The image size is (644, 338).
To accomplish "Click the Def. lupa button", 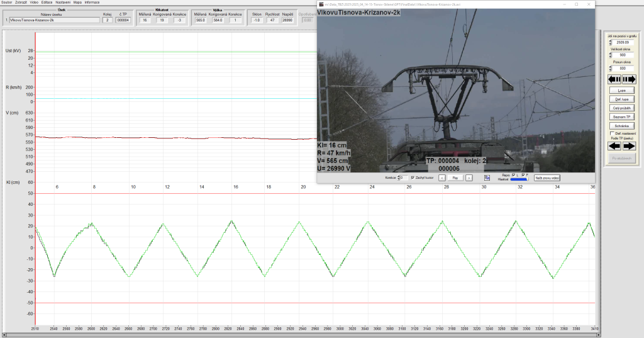I will (622, 99).
